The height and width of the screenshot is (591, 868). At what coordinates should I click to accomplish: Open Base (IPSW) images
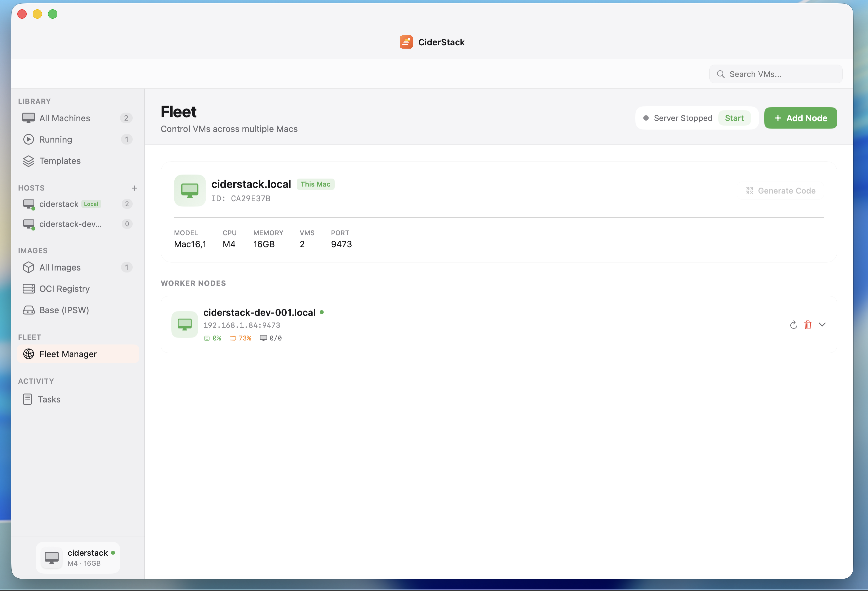(64, 310)
